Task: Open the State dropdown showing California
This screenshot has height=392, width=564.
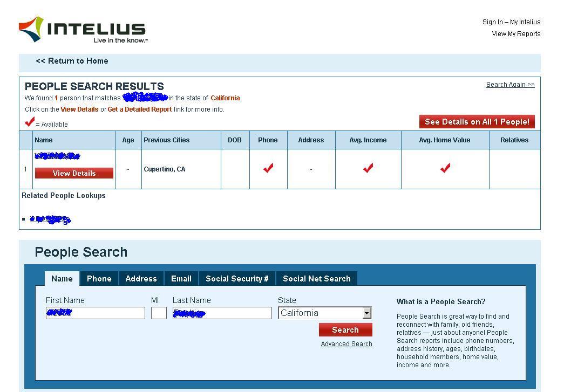Action: coord(324,313)
